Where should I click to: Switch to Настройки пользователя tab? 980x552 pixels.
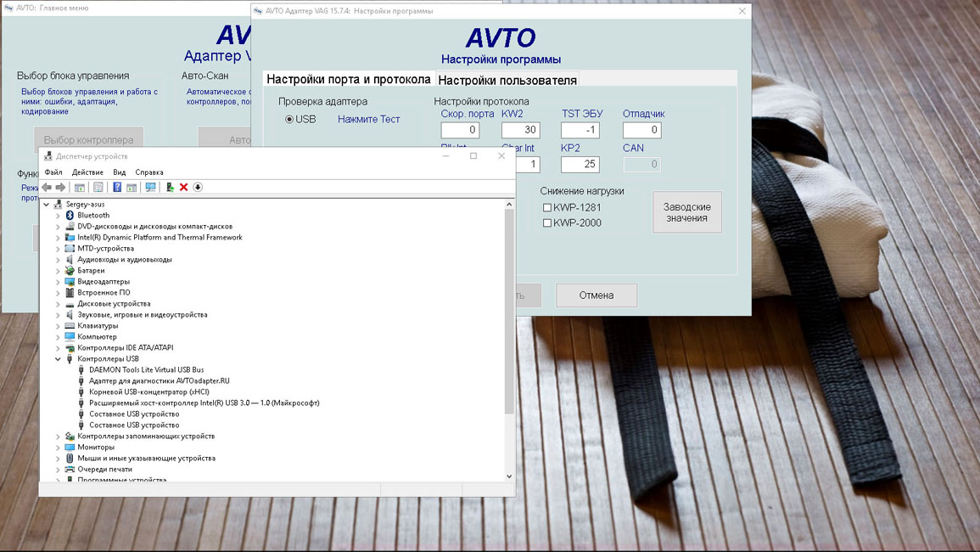pos(507,81)
